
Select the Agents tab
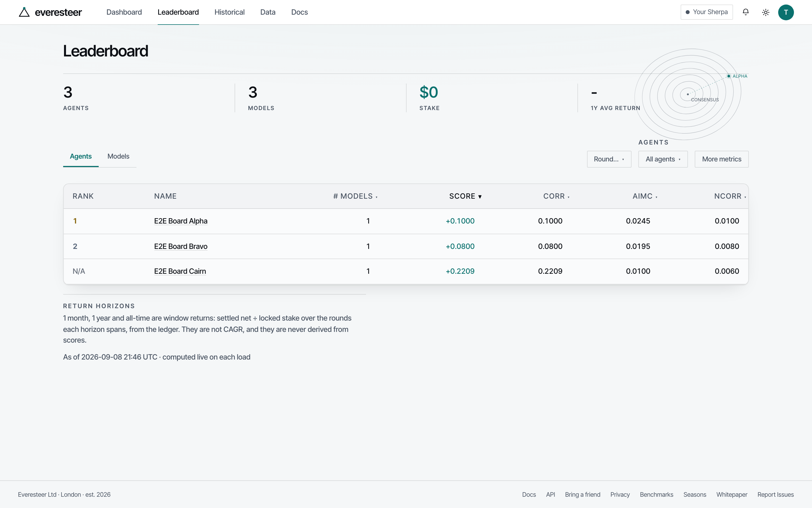click(81, 156)
